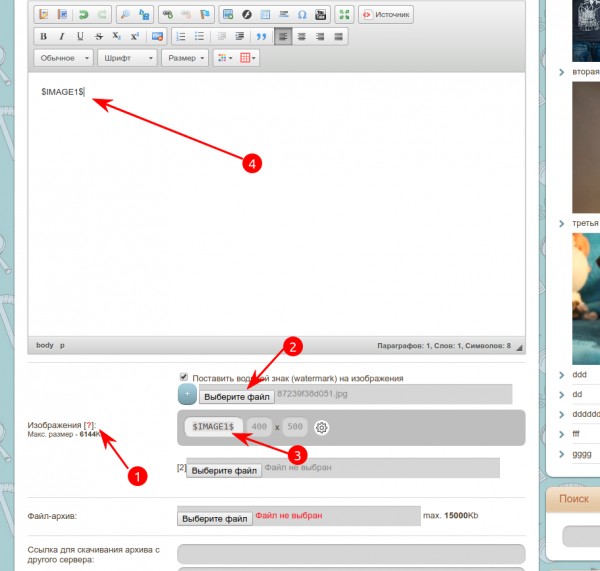
Task: Apply superscript formatting
Action: tap(135, 36)
